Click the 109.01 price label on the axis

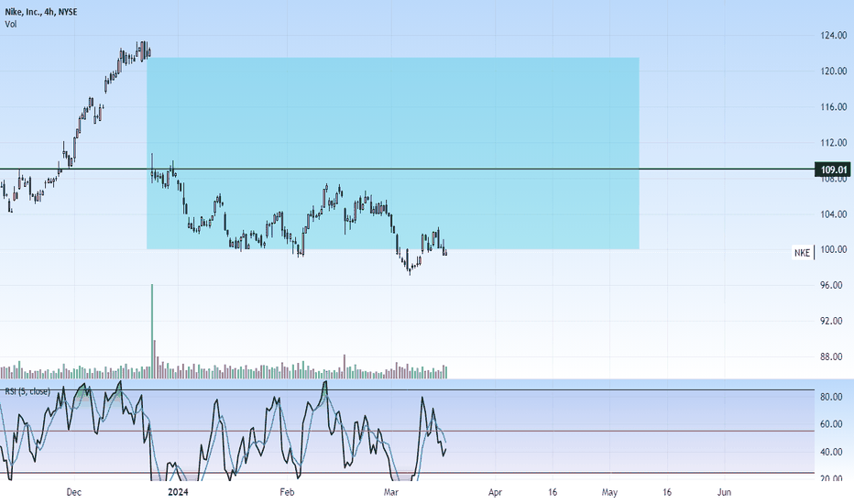[833, 170]
